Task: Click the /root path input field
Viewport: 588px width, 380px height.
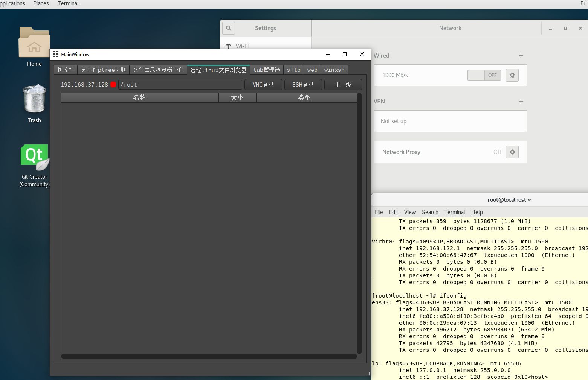Action: pyautogui.click(x=180, y=85)
